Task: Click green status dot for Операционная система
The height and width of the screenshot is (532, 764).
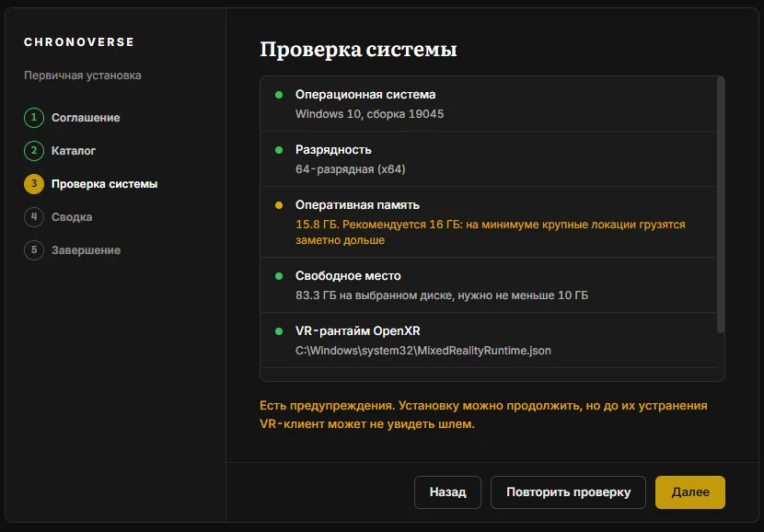Action: (x=279, y=95)
